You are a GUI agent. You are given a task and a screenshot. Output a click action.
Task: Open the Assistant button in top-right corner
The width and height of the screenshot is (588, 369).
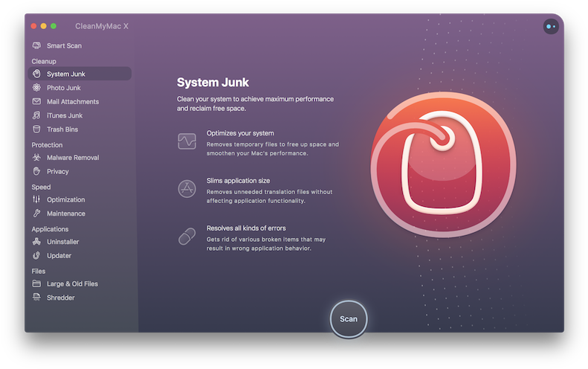tap(551, 26)
